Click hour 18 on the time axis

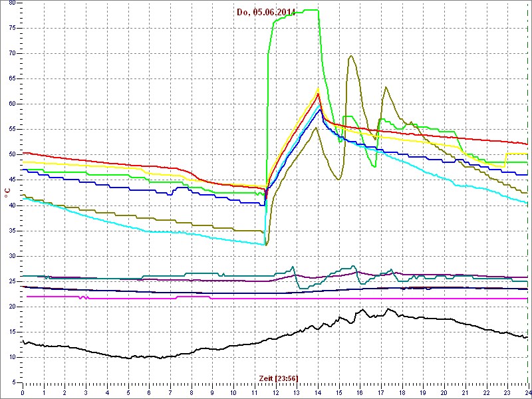pyautogui.click(x=402, y=392)
